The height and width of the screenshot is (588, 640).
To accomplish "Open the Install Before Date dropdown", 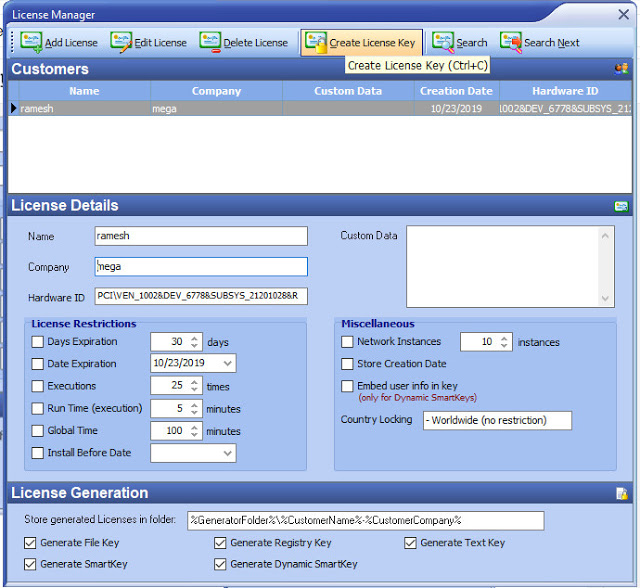I will pos(228,453).
